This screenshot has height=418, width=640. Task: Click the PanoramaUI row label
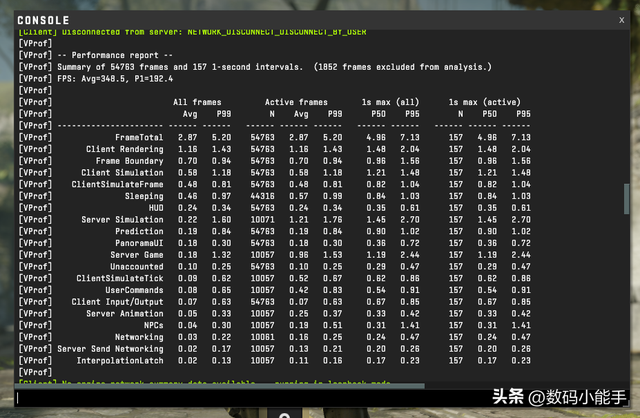pyautogui.click(x=139, y=243)
